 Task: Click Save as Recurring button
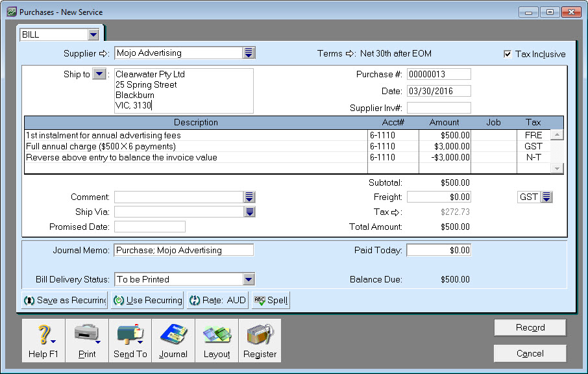click(x=65, y=301)
